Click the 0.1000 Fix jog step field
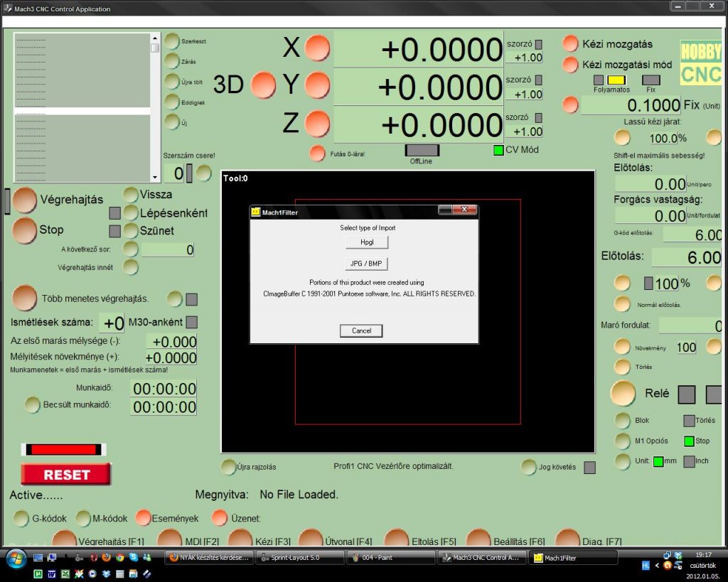Viewport: 728px width, 582px height. [631, 105]
